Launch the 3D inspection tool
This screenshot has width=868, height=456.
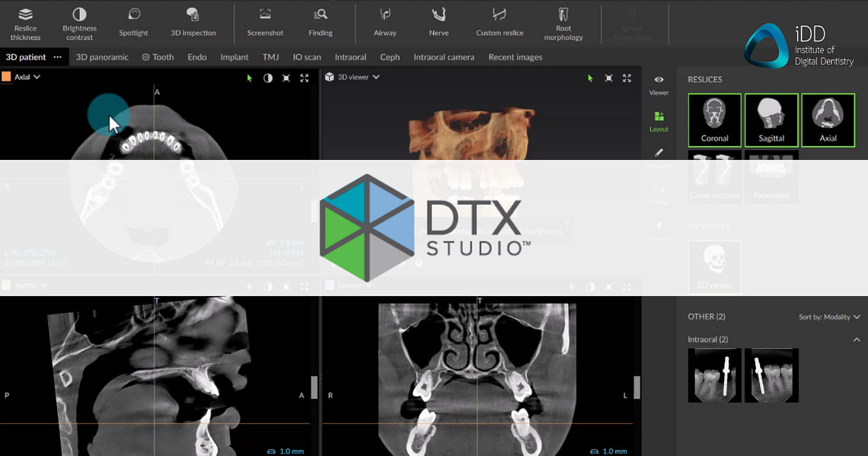pos(193,21)
